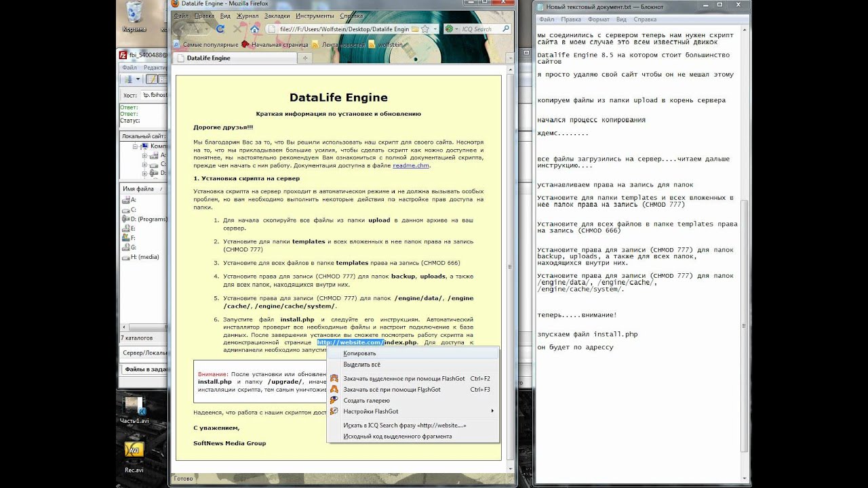Image resolution: width=868 pixels, height=488 pixels.
Task: Open Firefox Закладки menu
Action: (x=277, y=16)
